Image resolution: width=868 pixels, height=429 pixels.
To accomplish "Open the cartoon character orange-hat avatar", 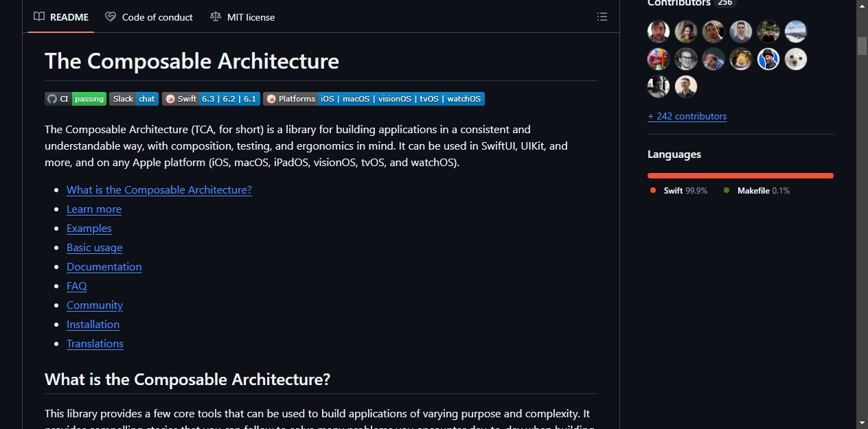I will pyautogui.click(x=659, y=59).
